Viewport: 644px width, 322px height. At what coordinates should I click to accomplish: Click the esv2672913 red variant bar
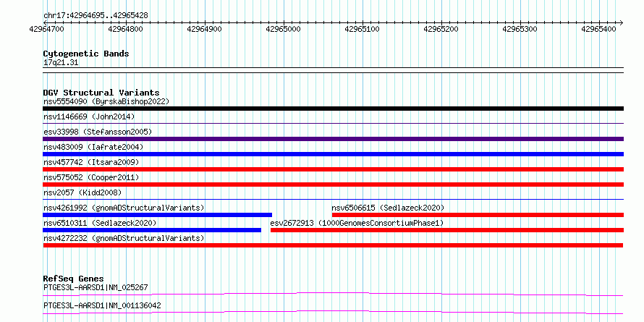click(447, 230)
